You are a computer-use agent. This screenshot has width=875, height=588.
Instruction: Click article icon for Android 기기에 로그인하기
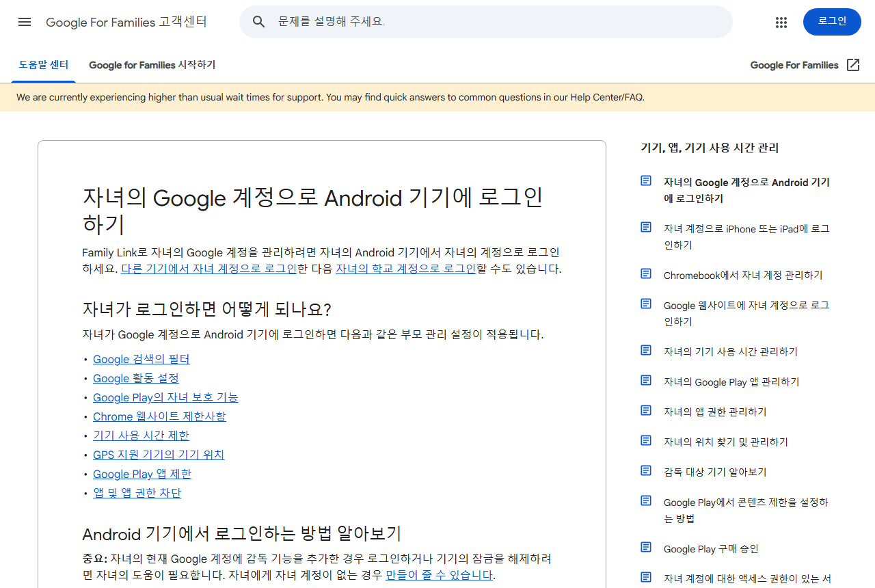click(646, 181)
